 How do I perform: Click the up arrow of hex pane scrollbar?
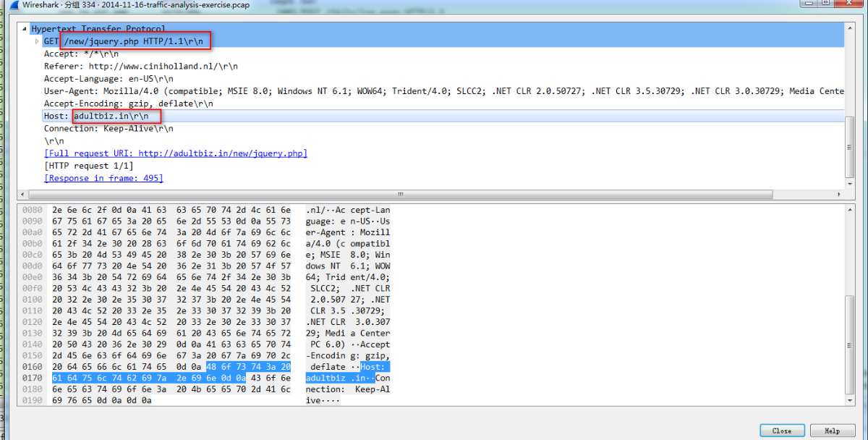point(850,209)
